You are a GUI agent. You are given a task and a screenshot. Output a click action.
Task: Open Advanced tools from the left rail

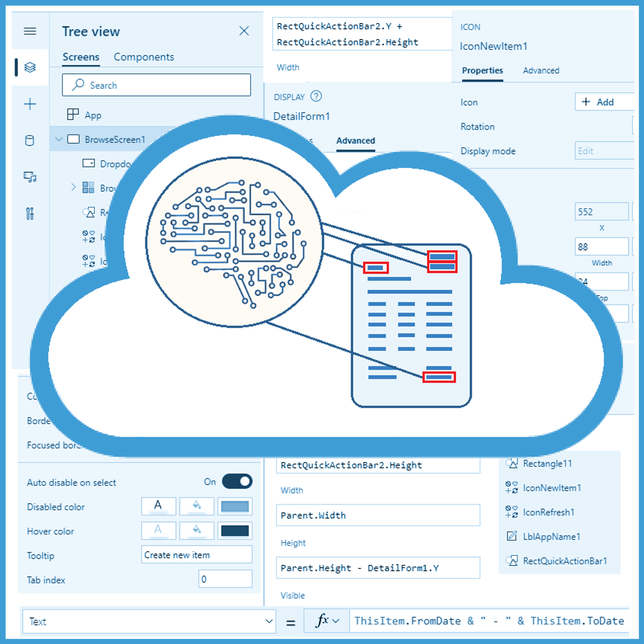point(30,213)
